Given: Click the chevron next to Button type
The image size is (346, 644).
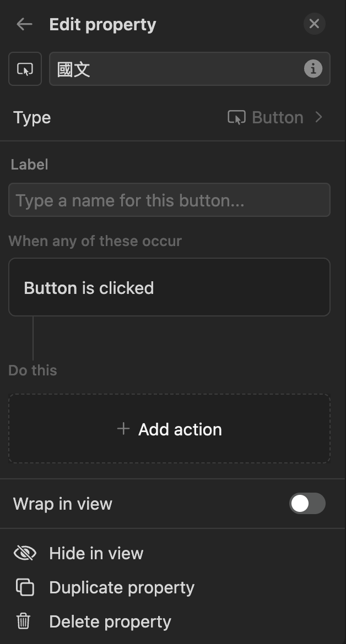Looking at the screenshot, I should click(318, 117).
